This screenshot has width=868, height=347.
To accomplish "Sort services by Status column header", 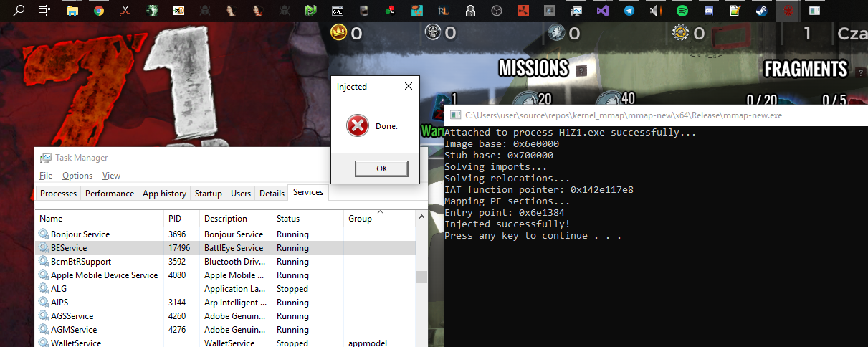I will point(308,219).
